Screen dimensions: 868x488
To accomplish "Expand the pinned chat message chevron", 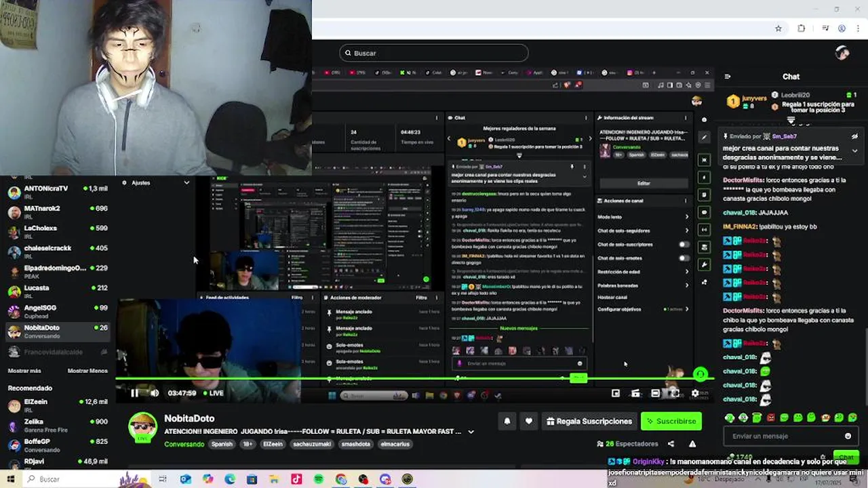I will [854, 150].
